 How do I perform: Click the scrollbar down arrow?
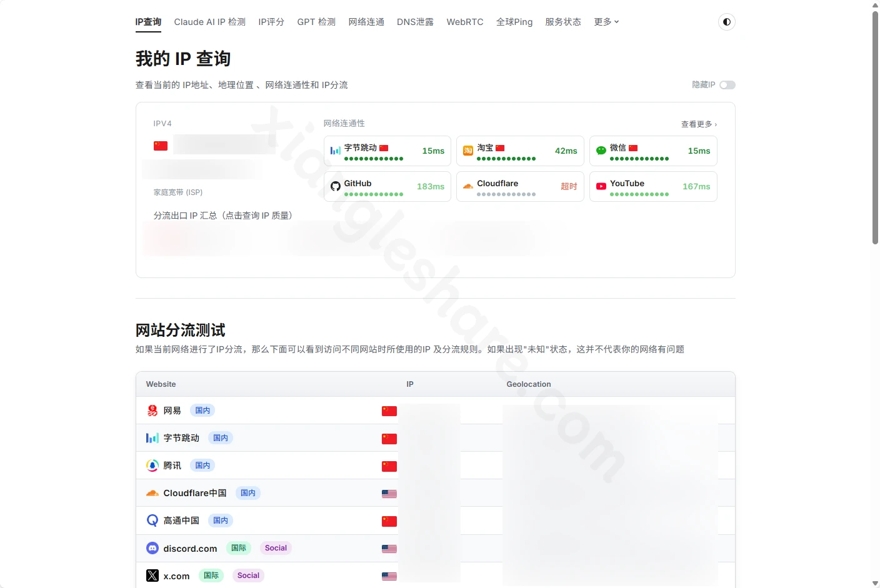(875, 584)
